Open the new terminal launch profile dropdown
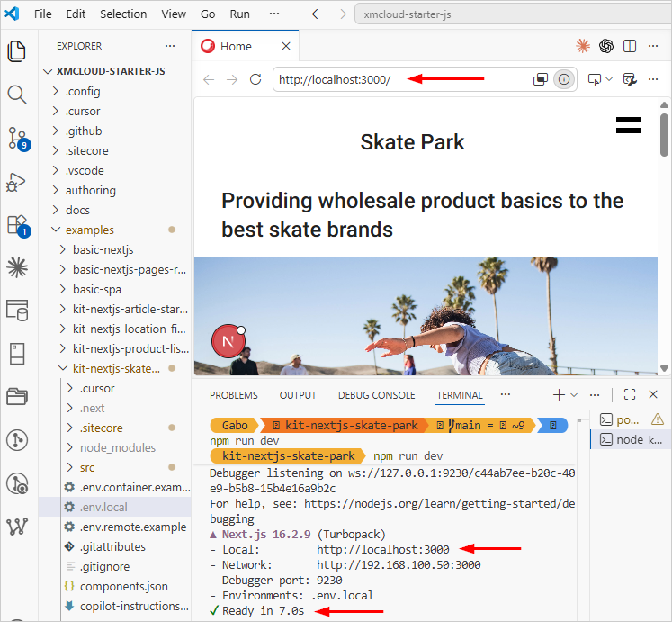 tap(574, 394)
